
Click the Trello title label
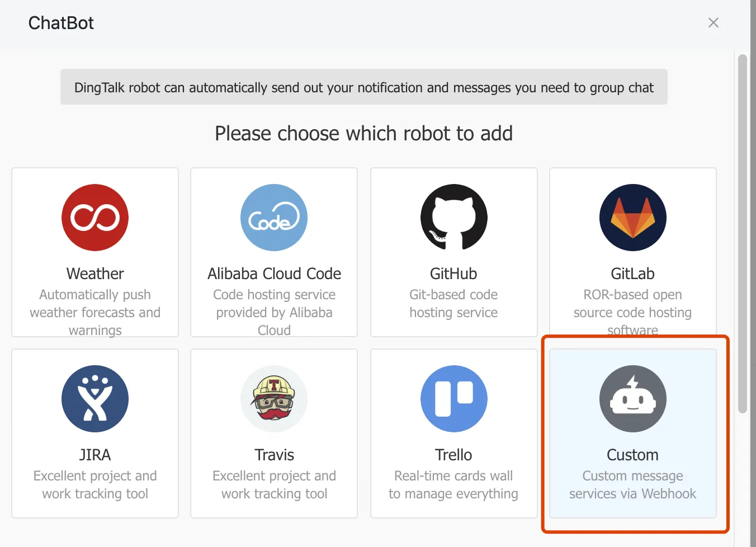click(453, 455)
